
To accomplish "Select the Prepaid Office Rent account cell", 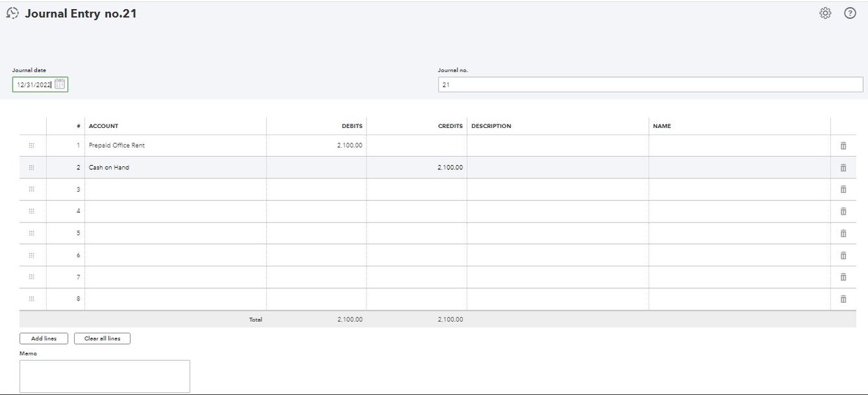I will [x=175, y=145].
